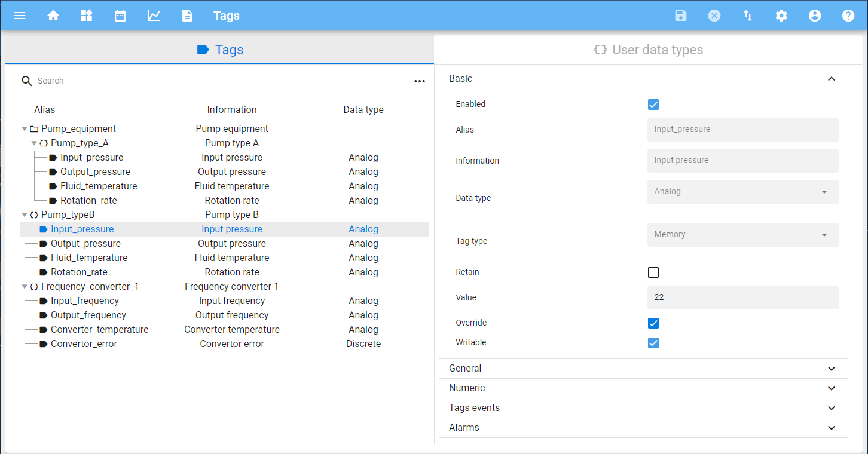Open the trend chart icon
The height and width of the screenshot is (454, 868).
coord(154,16)
